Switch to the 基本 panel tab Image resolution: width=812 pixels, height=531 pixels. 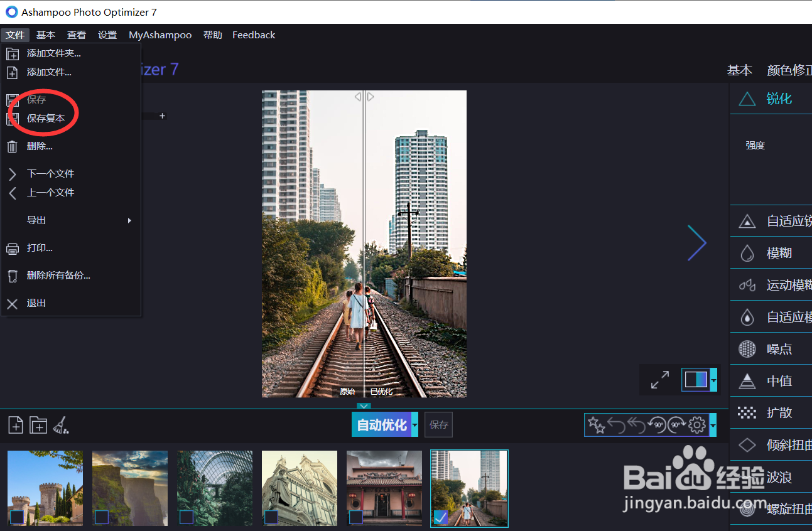(739, 70)
